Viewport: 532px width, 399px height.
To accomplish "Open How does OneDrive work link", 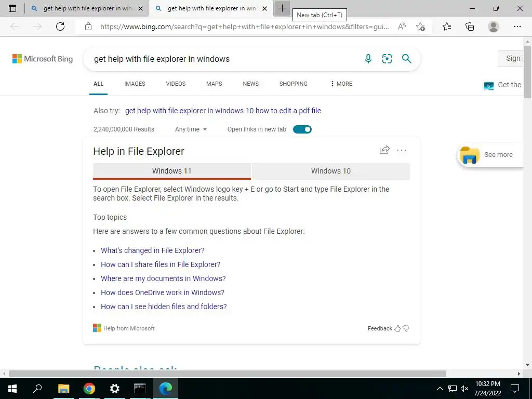I will [x=163, y=292].
